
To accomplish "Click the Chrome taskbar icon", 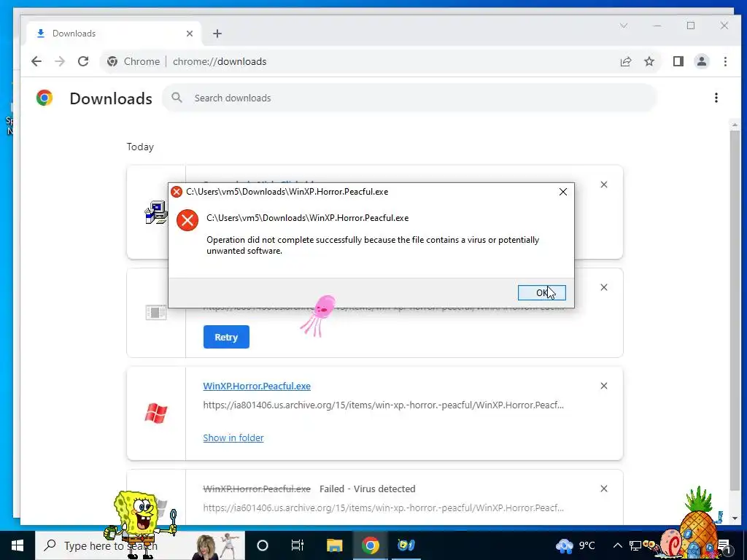I will pos(370,545).
